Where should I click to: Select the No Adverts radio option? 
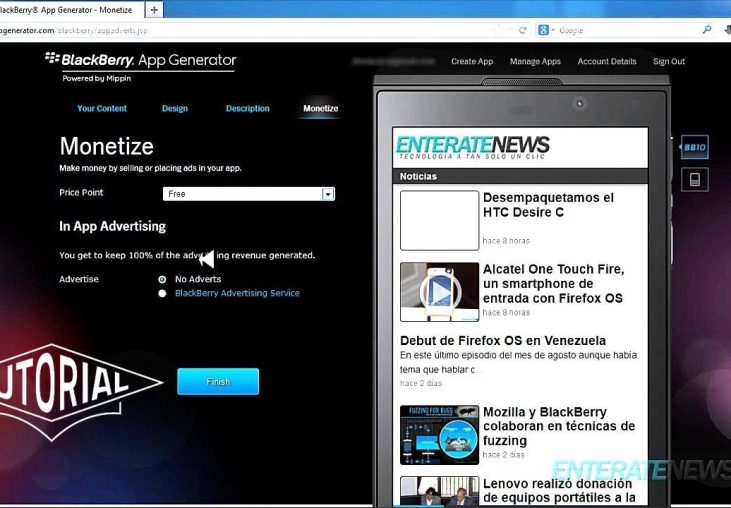pos(162,279)
